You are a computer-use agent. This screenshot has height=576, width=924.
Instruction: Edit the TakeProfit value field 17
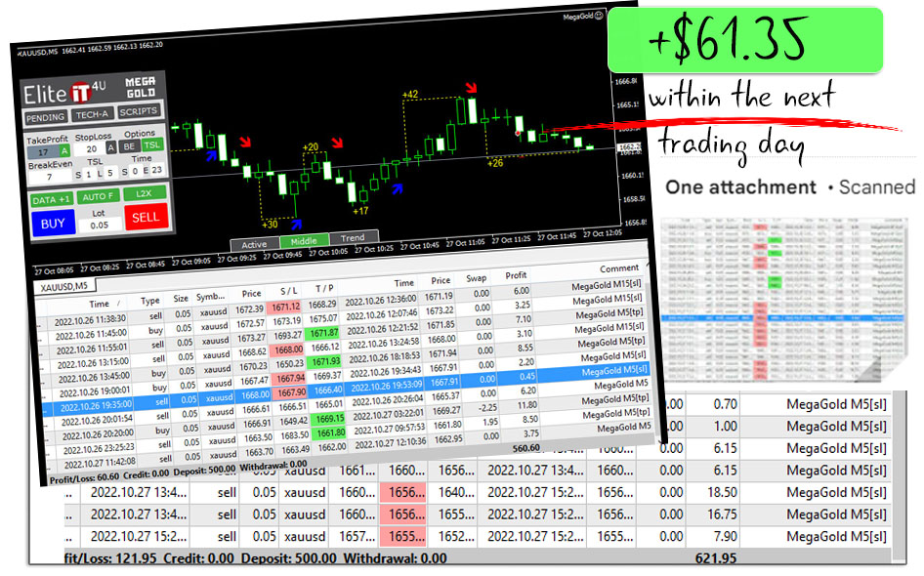tap(43, 152)
